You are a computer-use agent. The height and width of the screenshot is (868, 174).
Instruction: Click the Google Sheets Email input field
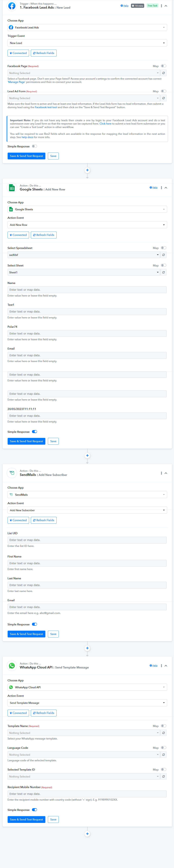click(87, 355)
